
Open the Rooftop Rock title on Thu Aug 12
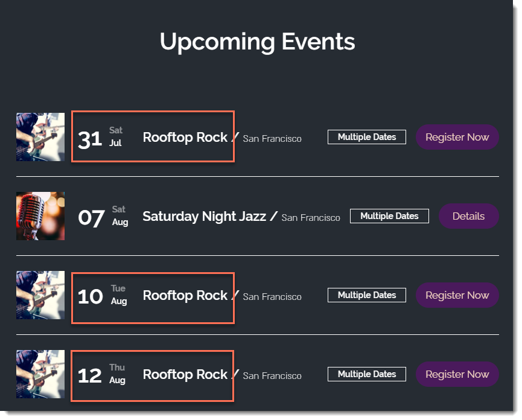coord(185,374)
